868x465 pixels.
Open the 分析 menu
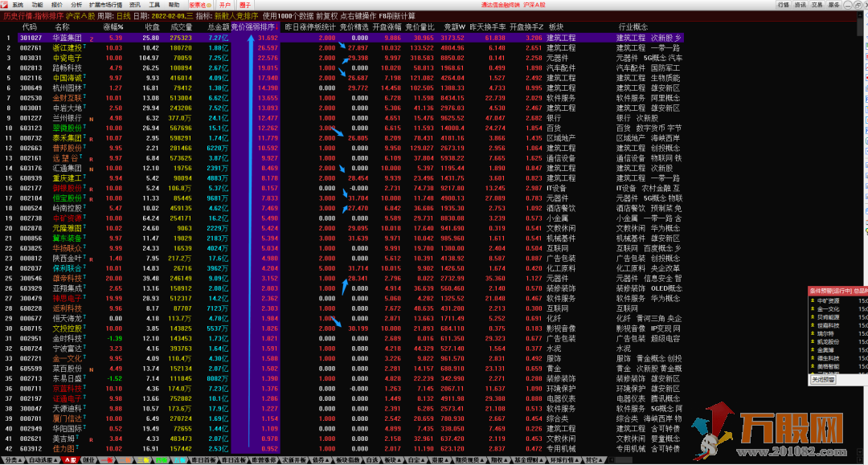(76, 5)
